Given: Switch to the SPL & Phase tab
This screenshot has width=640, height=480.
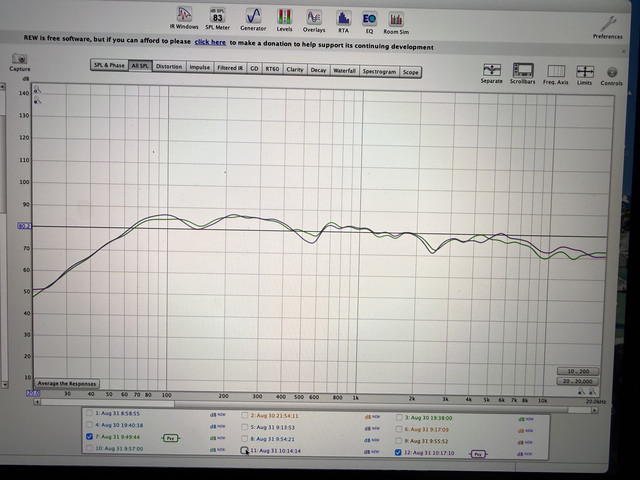Looking at the screenshot, I should click(x=109, y=65).
